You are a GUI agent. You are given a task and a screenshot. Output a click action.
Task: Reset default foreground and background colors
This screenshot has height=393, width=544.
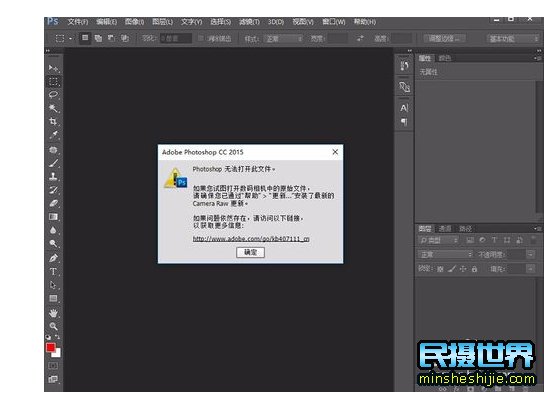[48, 337]
